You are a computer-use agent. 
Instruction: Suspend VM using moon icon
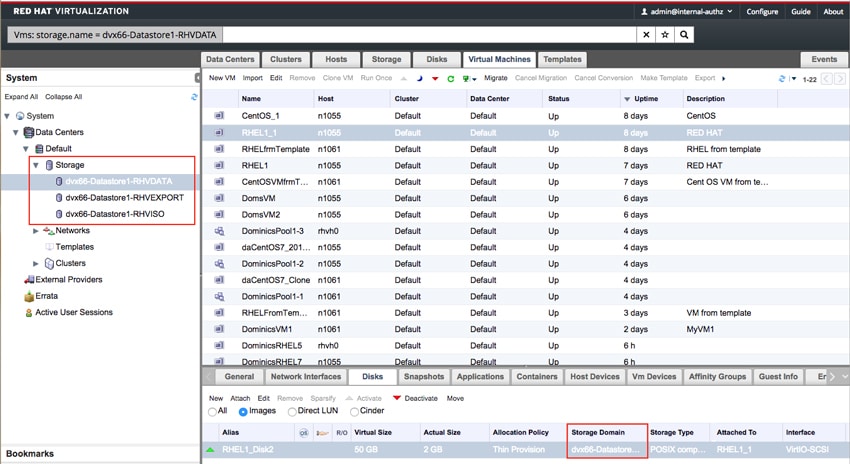pyautogui.click(x=420, y=79)
